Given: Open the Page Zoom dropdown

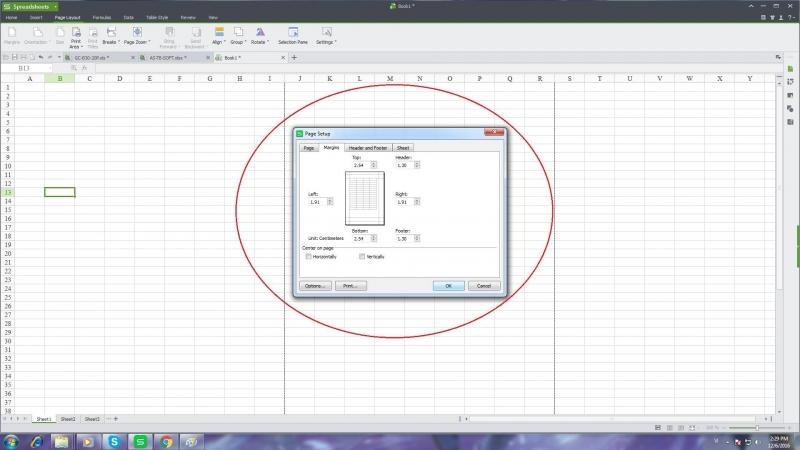Looking at the screenshot, I should [x=136, y=42].
